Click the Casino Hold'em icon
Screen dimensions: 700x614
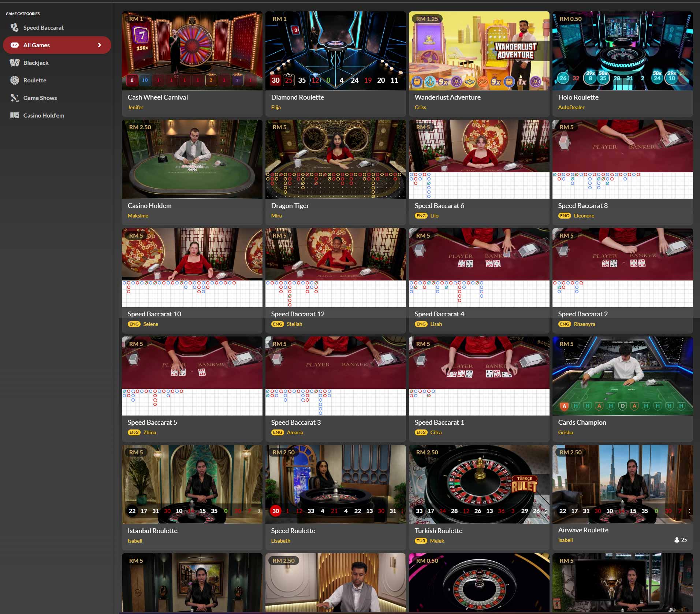coord(14,115)
